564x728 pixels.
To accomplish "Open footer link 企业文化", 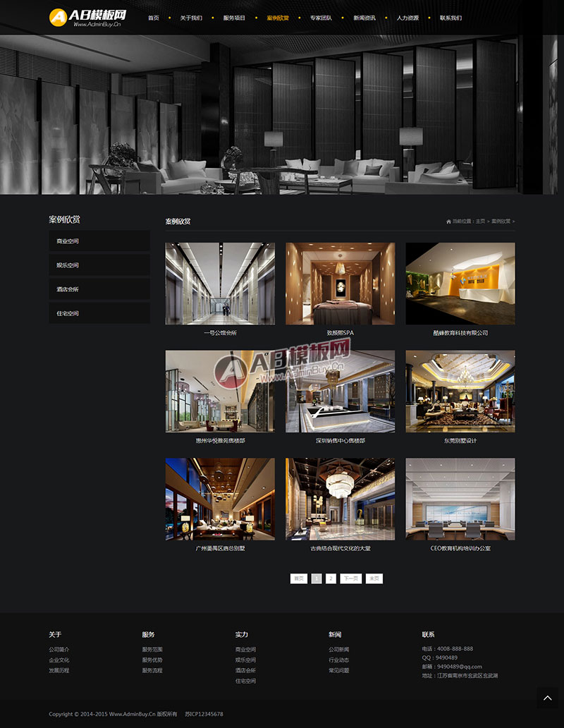I will tap(59, 660).
